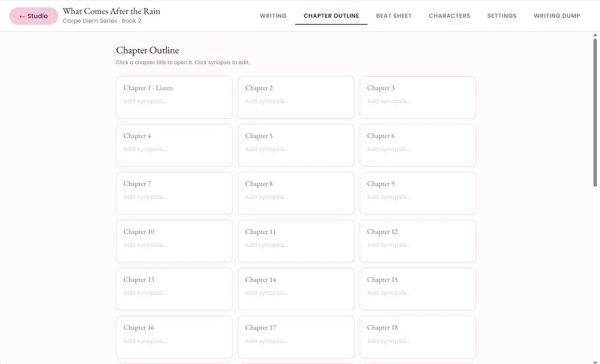Screen dimensions: 600x364
Task: Select the Chapter Outline tab
Action: pyautogui.click(x=331, y=16)
